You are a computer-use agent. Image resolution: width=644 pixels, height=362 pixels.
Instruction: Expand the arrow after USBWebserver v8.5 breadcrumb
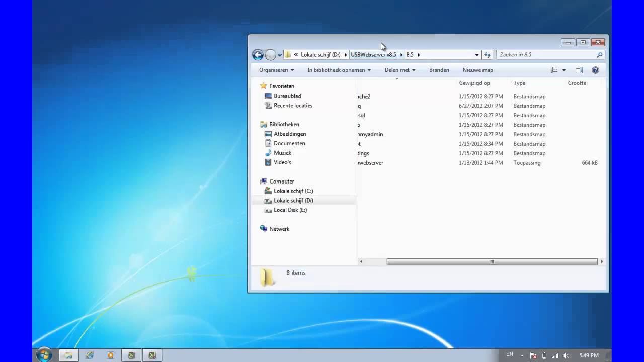click(x=401, y=55)
